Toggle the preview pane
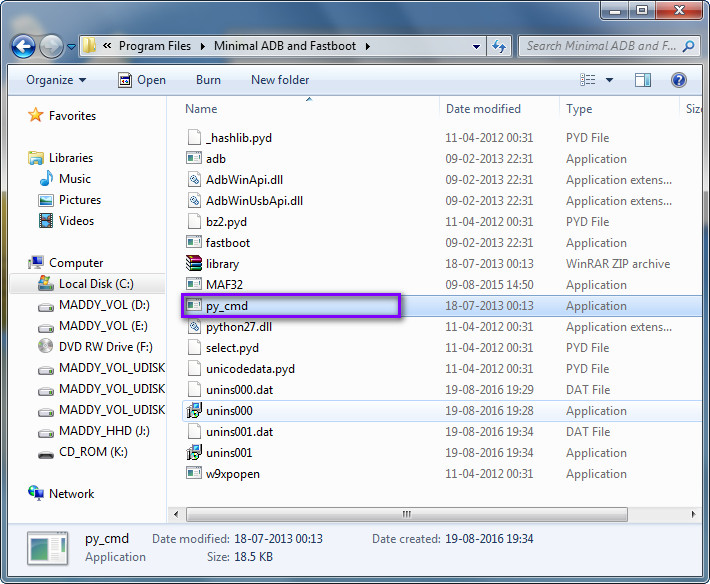The height and width of the screenshot is (584, 710). (x=643, y=80)
